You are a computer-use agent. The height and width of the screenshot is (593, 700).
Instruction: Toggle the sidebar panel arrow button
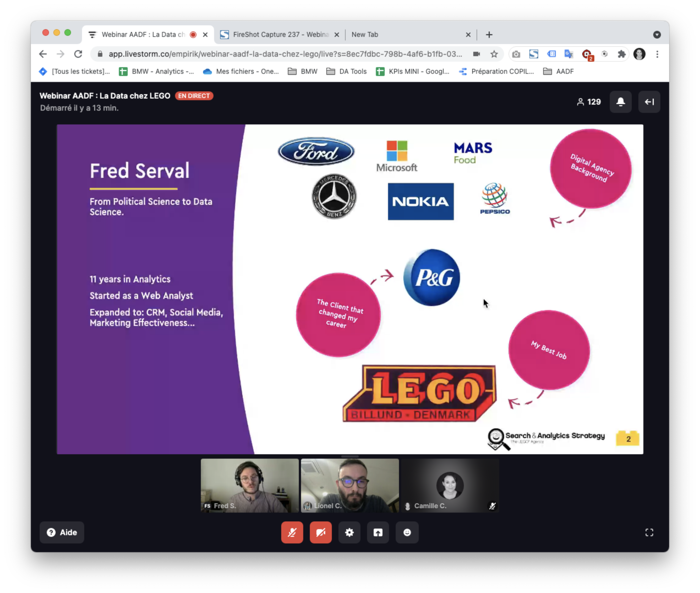[649, 102]
